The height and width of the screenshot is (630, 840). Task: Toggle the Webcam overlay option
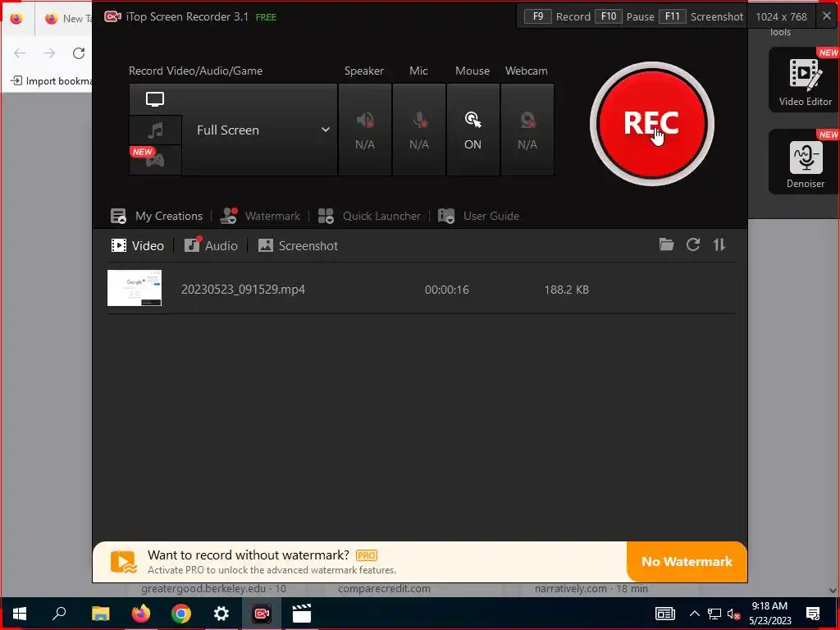tap(527, 130)
